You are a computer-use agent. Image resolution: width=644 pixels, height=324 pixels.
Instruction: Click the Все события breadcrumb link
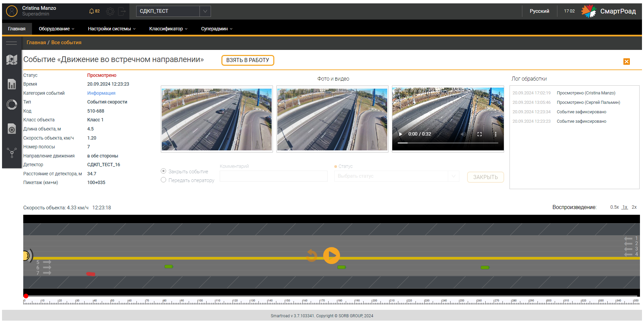pos(66,42)
